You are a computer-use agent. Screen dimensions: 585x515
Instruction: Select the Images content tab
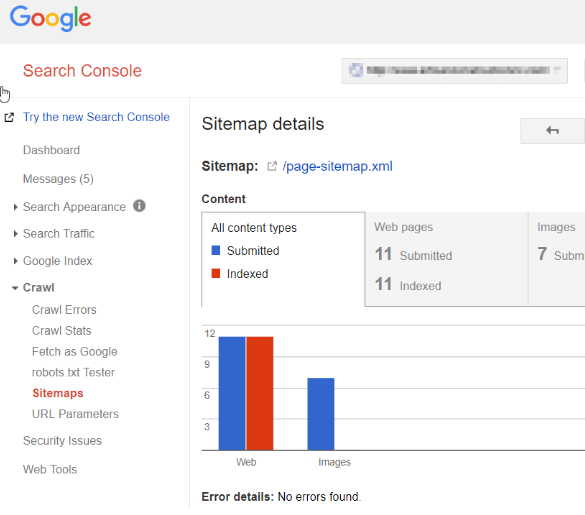coord(557,259)
